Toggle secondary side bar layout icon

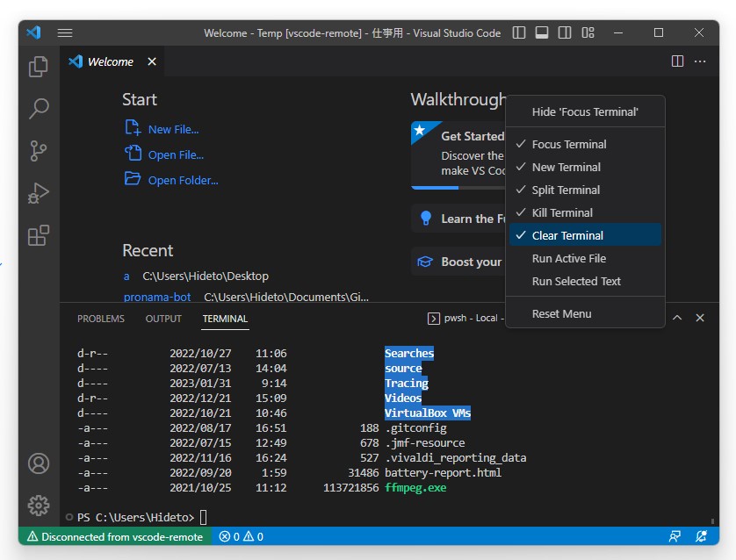point(565,32)
